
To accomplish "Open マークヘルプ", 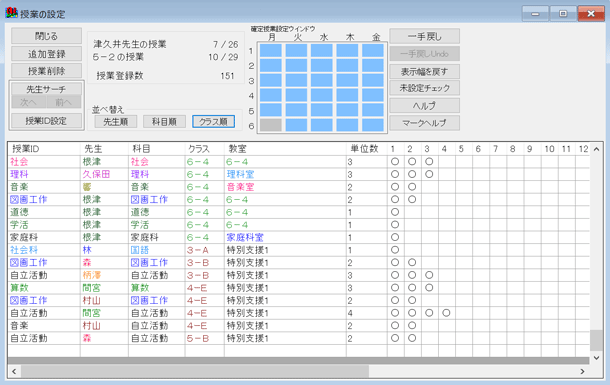I will pyautogui.click(x=424, y=123).
